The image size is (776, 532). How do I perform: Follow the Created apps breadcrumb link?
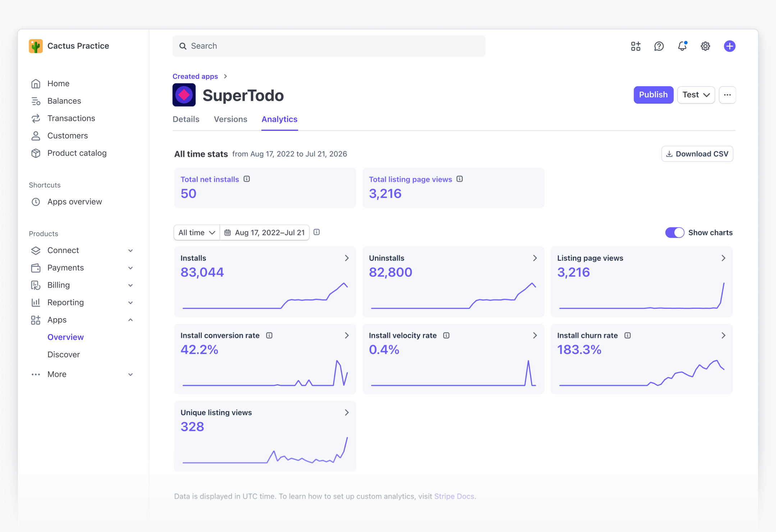click(195, 76)
